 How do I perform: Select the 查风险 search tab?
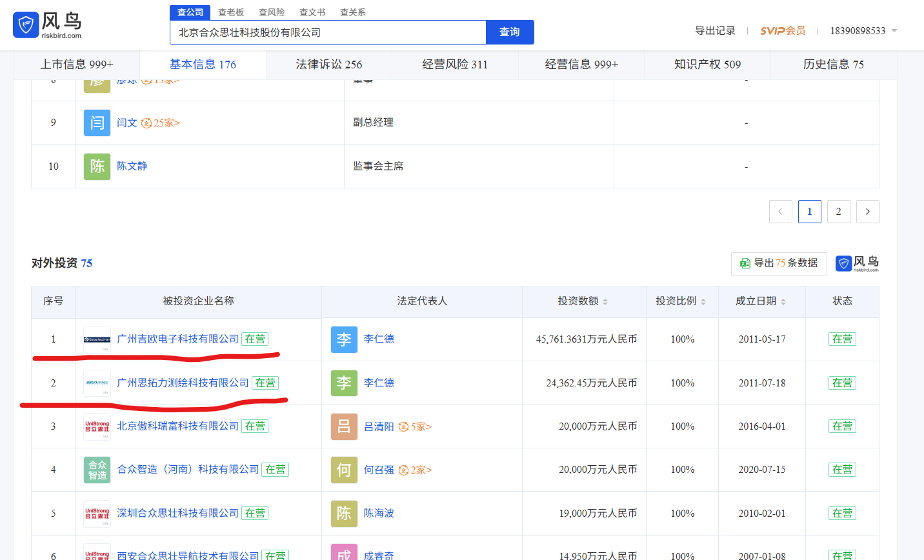[272, 12]
